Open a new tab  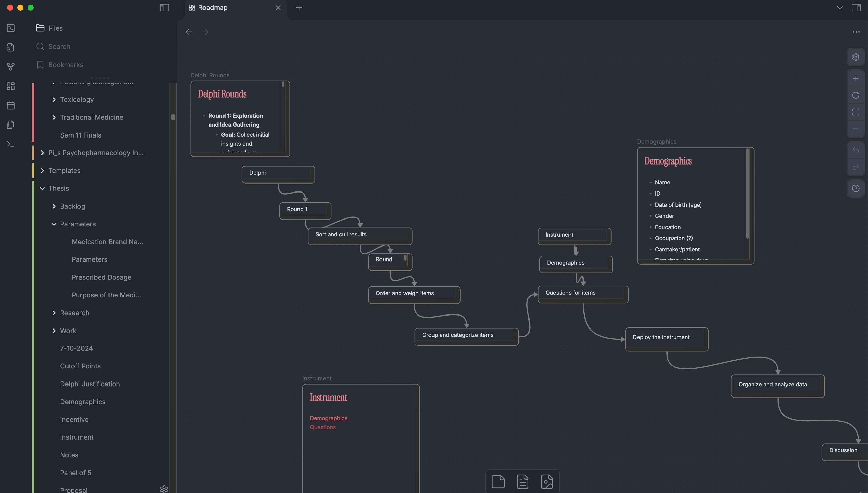tap(299, 7)
